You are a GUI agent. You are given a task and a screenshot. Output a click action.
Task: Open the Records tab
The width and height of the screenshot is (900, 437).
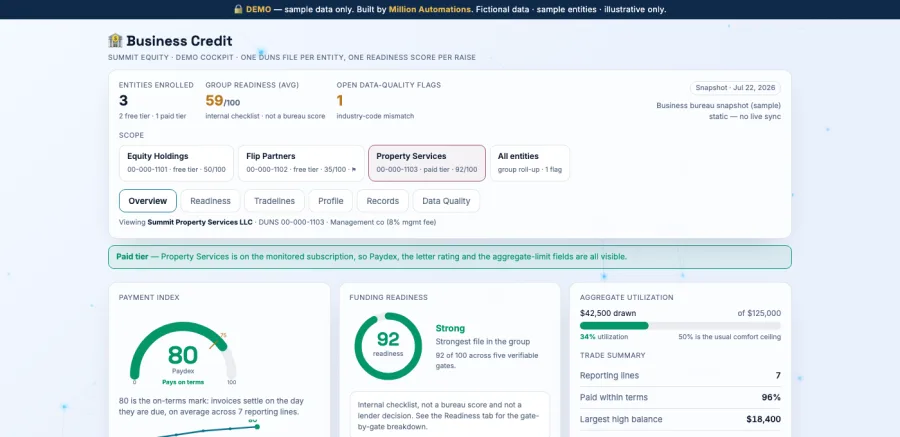pyautogui.click(x=383, y=201)
